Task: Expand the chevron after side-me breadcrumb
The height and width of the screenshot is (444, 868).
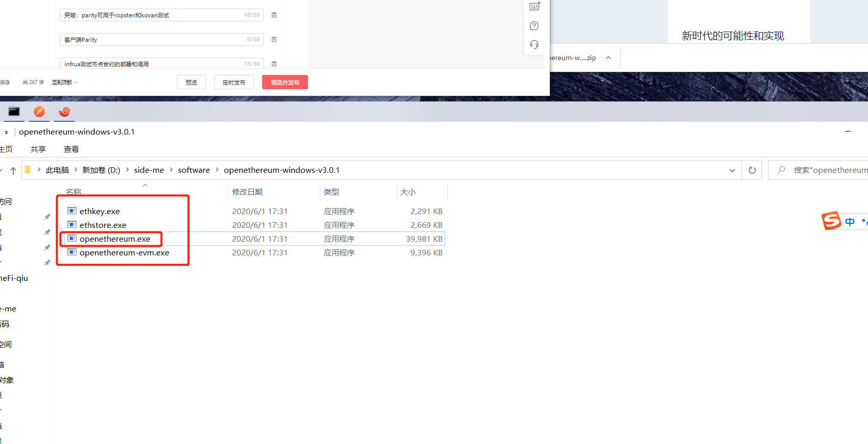Action: [x=171, y=170]
